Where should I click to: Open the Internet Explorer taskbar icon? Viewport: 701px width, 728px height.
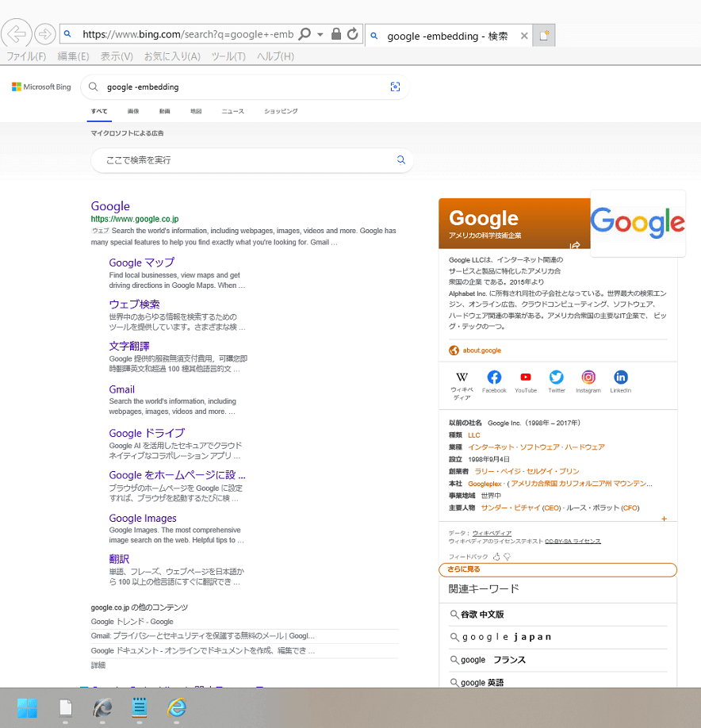pos(176,707)
